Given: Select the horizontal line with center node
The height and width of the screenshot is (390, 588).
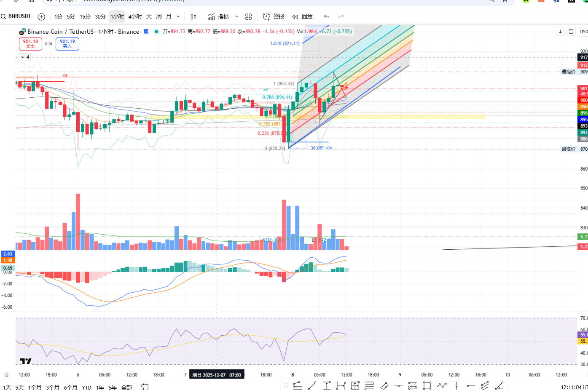Looking at the screenshot, I should tap(398, 385).
